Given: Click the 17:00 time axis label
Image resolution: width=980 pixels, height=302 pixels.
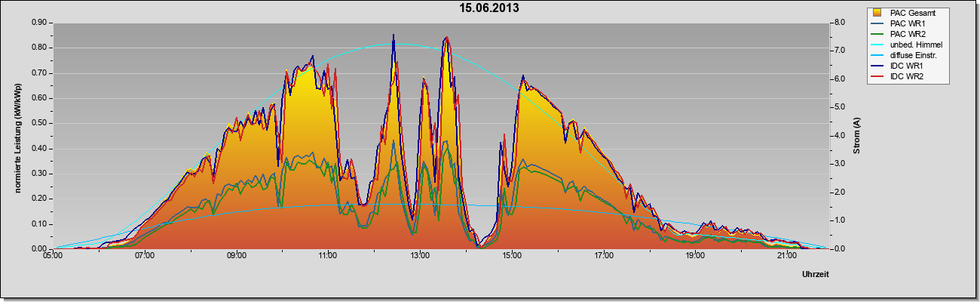Looking at the screenshot, I should click(603, 256).
